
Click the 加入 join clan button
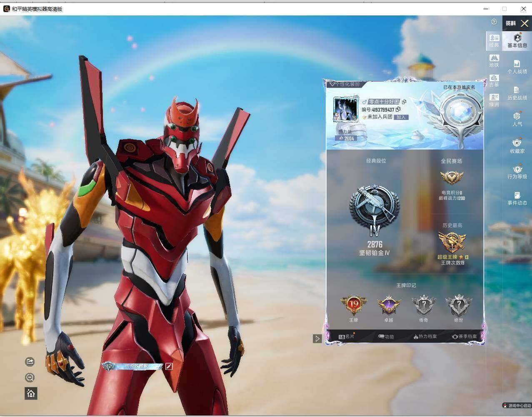[x=401, y=117]
